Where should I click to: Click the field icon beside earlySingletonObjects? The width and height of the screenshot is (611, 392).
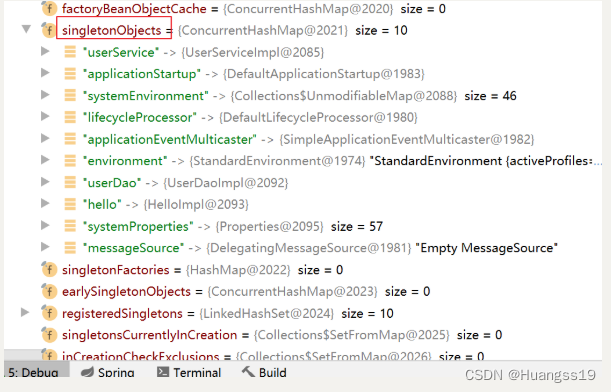49,291
